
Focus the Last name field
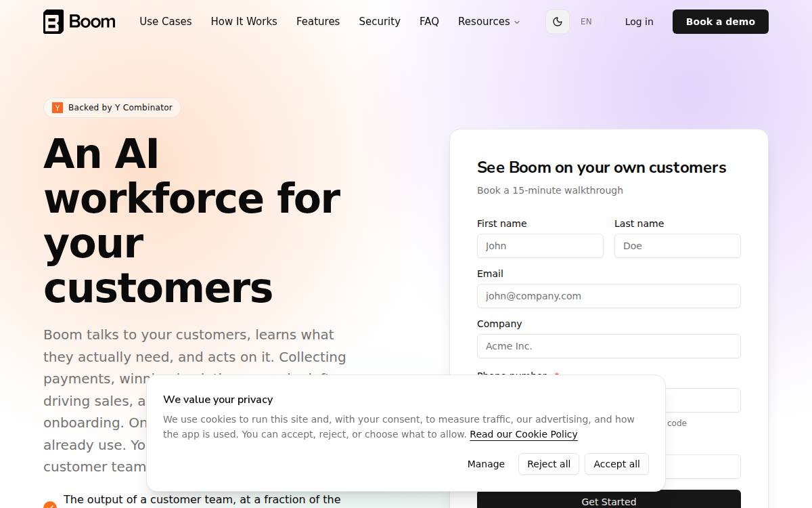(677, 246)
